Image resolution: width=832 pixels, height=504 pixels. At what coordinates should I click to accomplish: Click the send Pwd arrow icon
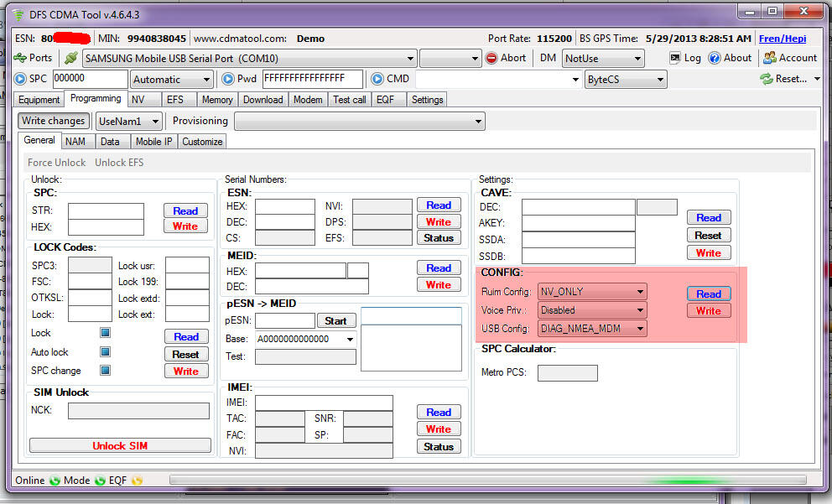tap(227, 79)
